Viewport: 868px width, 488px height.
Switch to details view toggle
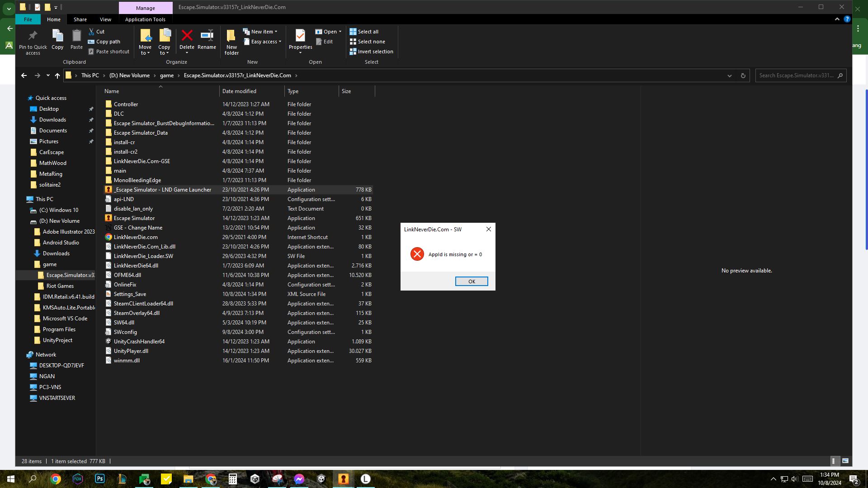(x=833, y=461)
